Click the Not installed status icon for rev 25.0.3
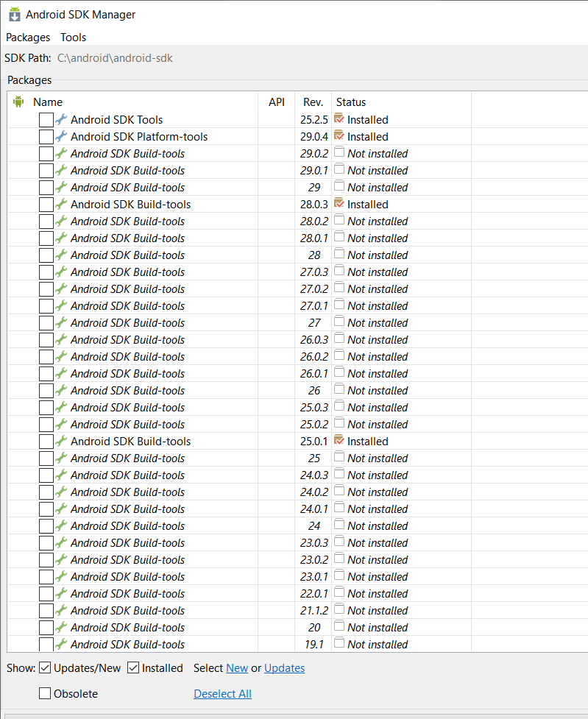The height and width of the screenshot is (719, 588). pos(339,406)
